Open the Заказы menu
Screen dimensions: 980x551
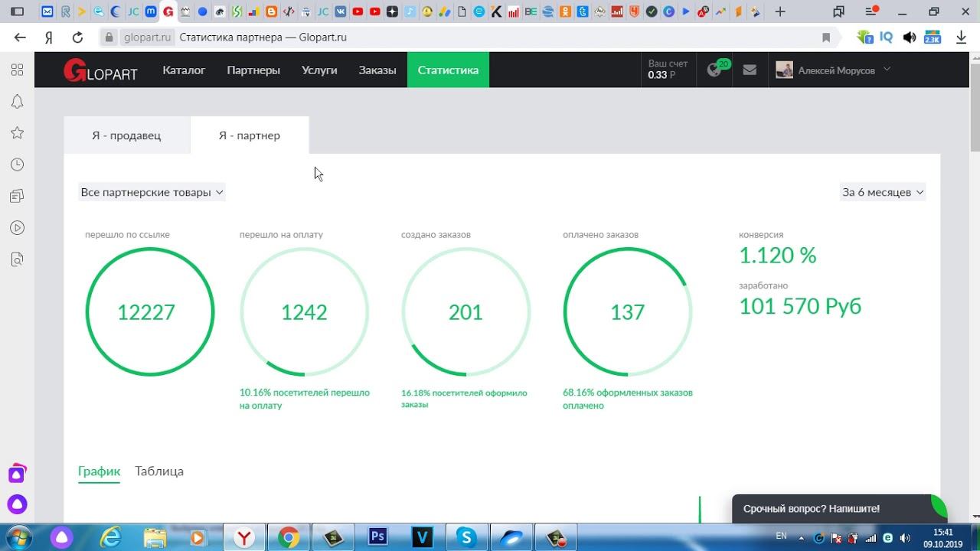pyautogui.click(x=377, y=70)
